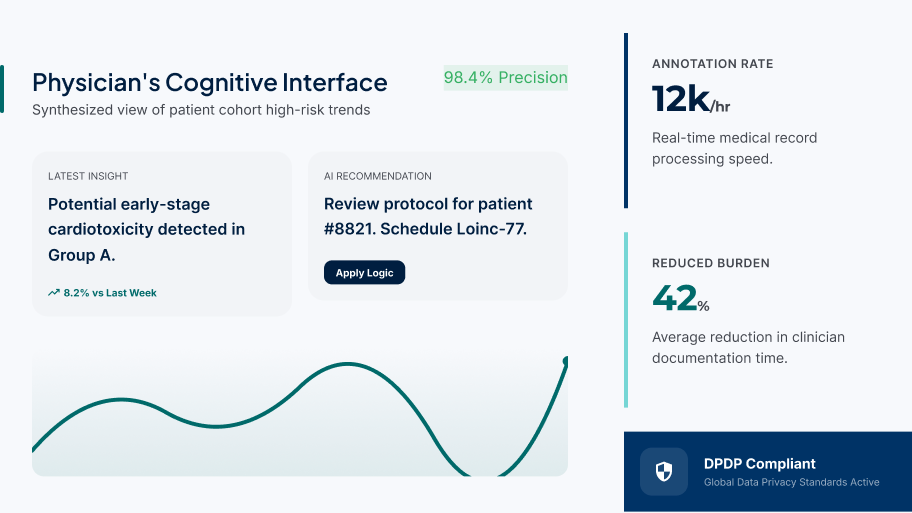Click the trending-up arrow icon beside 8.2%
The width and height of the screenshot is (912, 513).
[x=54, y=293]
